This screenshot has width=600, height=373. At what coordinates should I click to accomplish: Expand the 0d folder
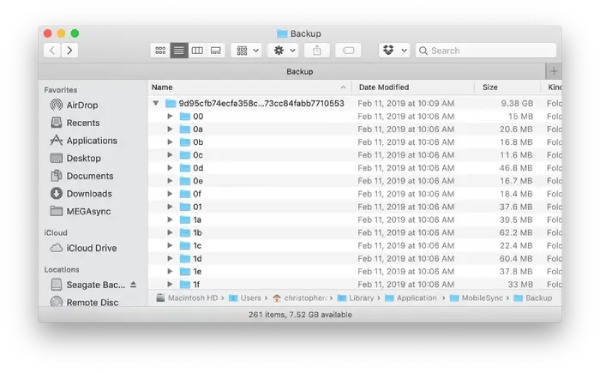click(x=170, y=168)
